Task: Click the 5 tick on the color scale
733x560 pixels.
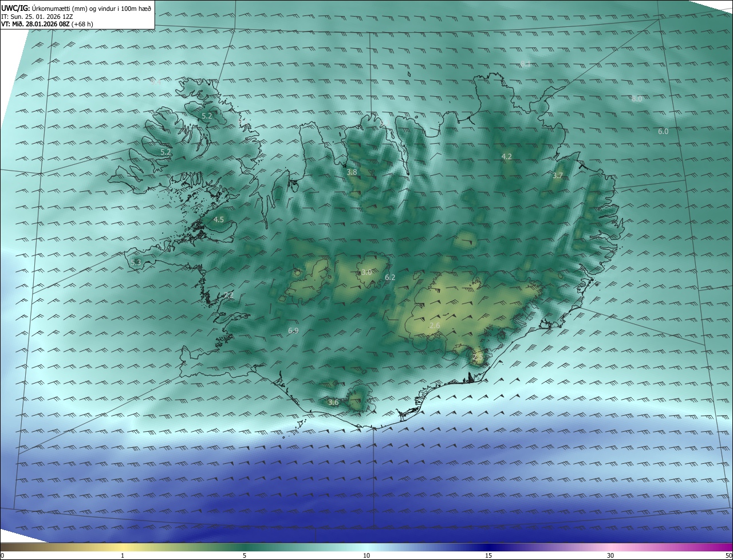Action: pos(245,555)
